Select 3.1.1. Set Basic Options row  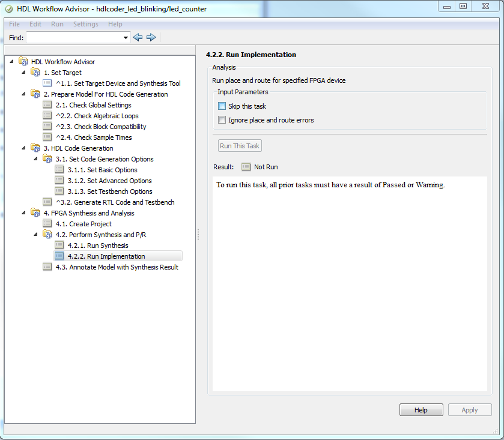pos(103,170)
